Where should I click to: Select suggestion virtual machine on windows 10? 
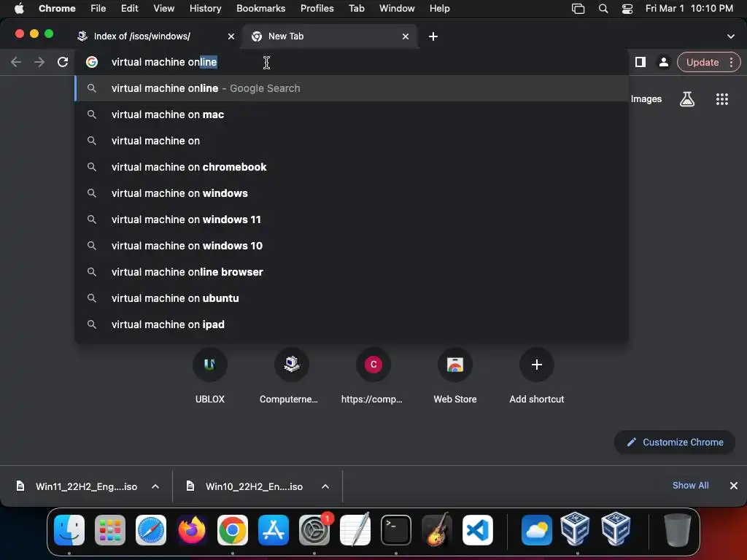352,245
